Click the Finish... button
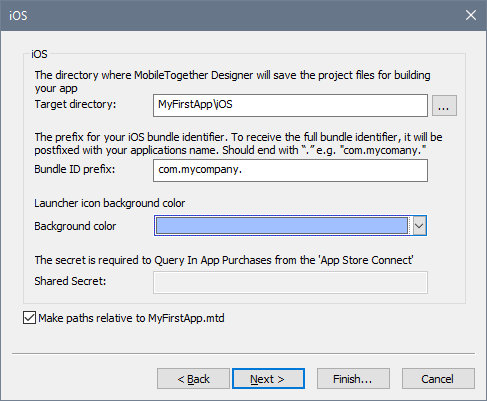 (x=353, y=379)
